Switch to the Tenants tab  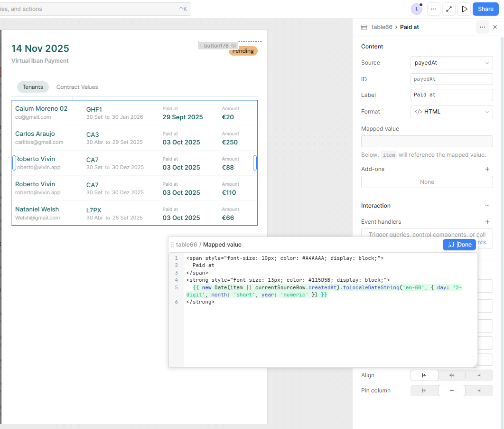coord(33,87)
